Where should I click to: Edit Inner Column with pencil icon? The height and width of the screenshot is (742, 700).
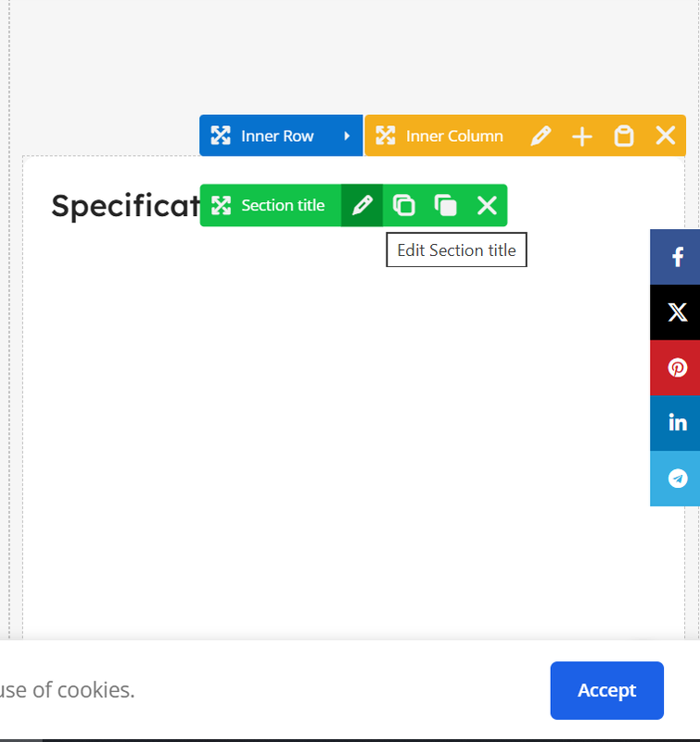point(541,135)
